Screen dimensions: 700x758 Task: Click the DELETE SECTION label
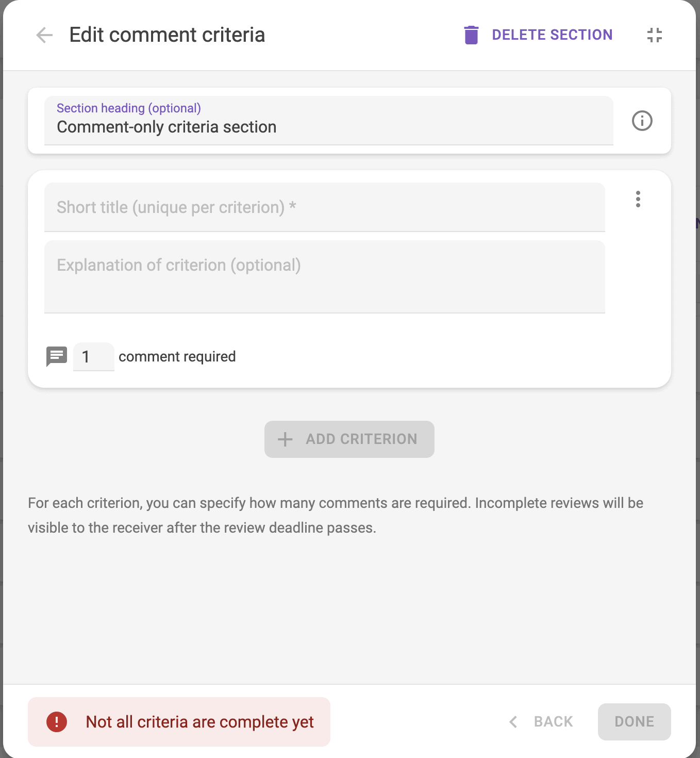point(552,35)
